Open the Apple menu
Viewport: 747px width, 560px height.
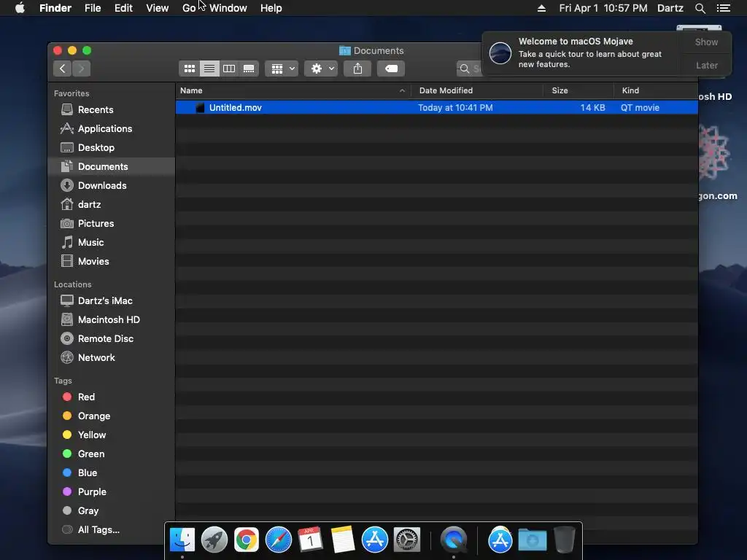pos(20,8)
